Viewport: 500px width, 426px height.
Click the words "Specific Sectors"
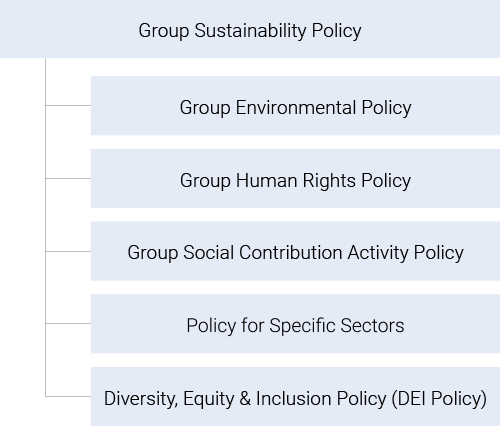337,326
